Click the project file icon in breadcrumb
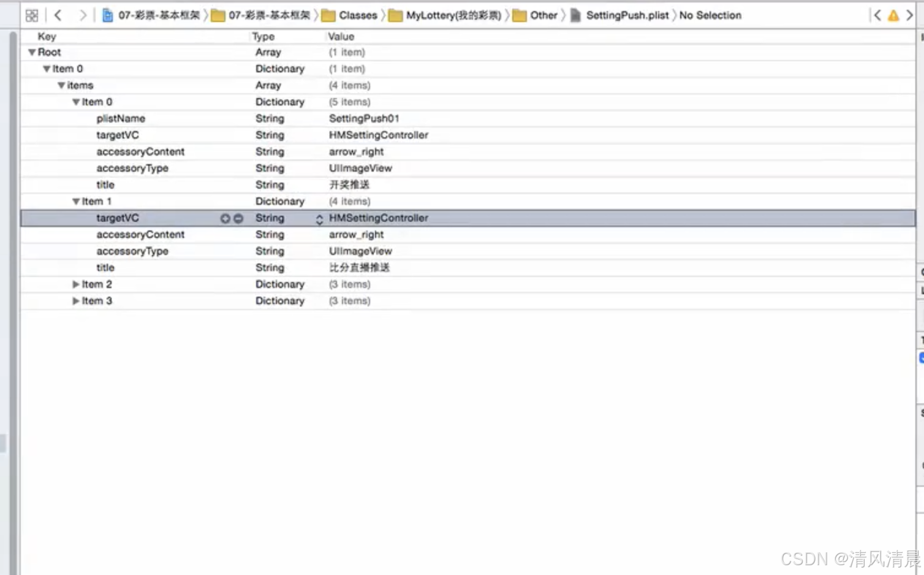 point(107,15)
